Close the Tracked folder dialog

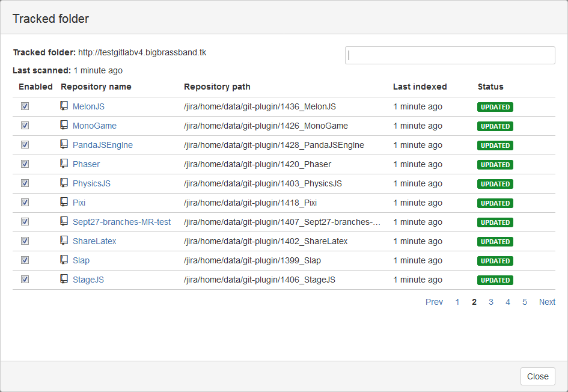pyautogui.click(x=537, y=376)
